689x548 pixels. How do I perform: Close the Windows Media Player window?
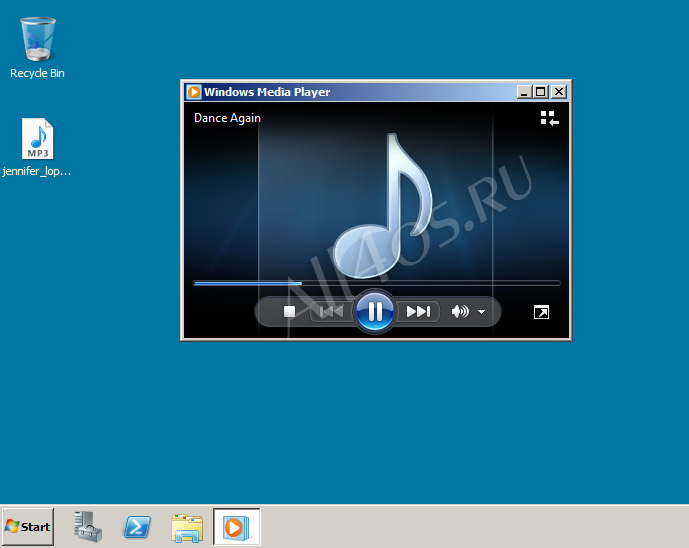click(x=558, y=92)
